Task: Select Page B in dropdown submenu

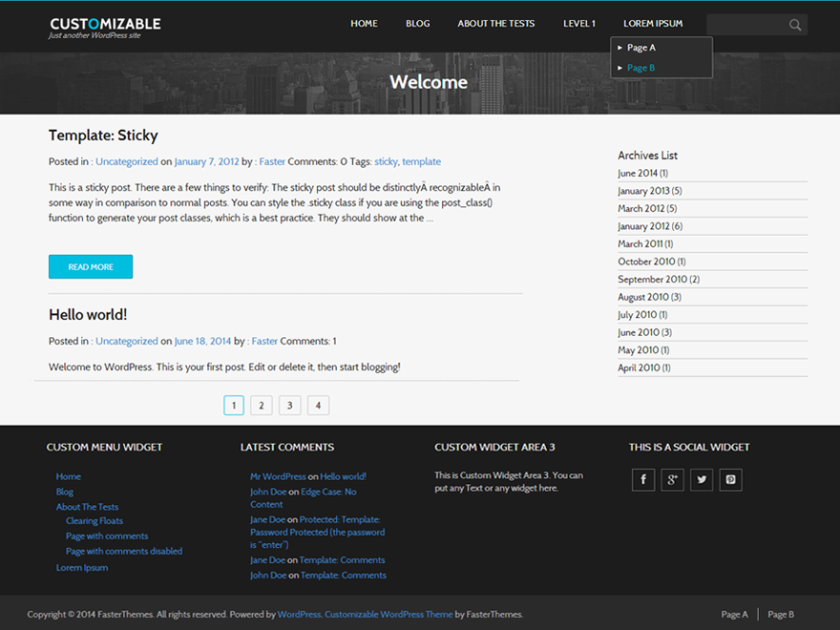Action: tap(640, 68)
